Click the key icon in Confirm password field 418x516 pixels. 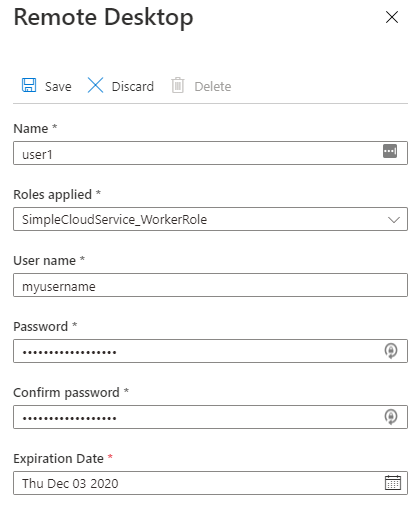[x=391, y=417]
